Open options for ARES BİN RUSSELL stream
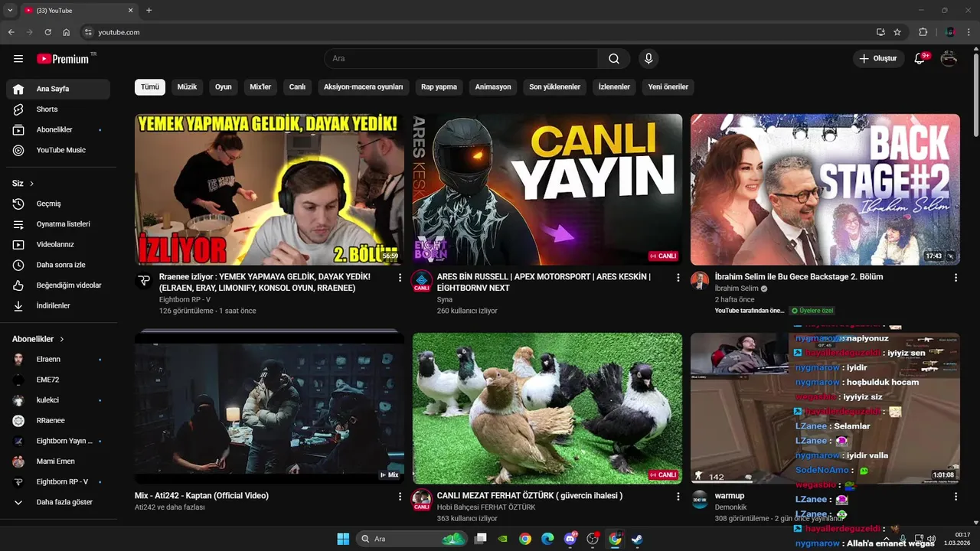Viewport: 980px width, 551px height. pyautogui.click(x=678, y=278)
